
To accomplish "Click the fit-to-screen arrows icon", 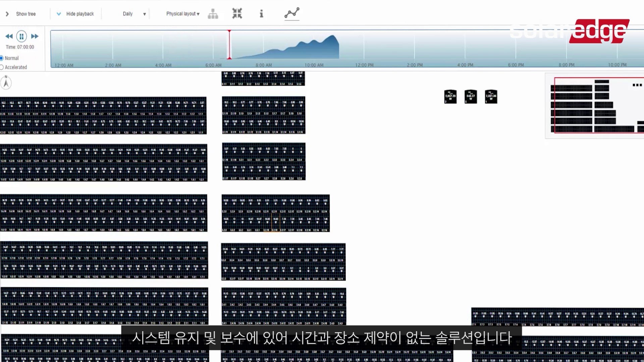I will point(237,13).
